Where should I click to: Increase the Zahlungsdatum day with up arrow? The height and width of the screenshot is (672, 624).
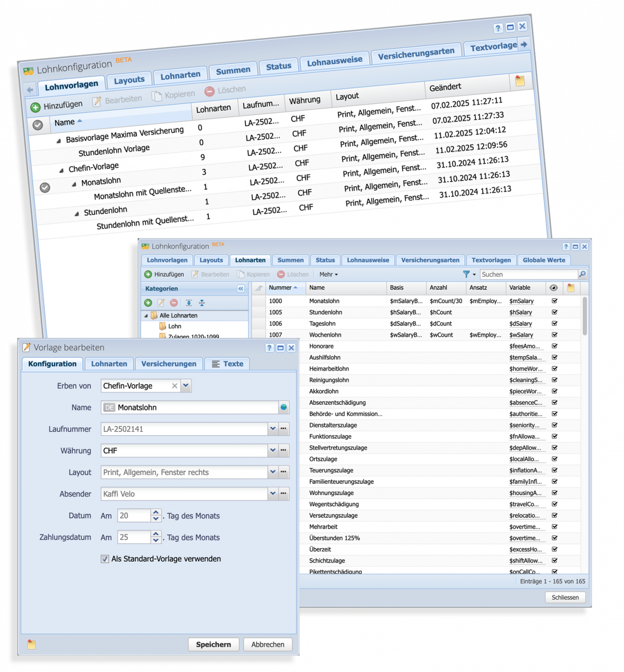pyautogui.click(x=156, y=534)
